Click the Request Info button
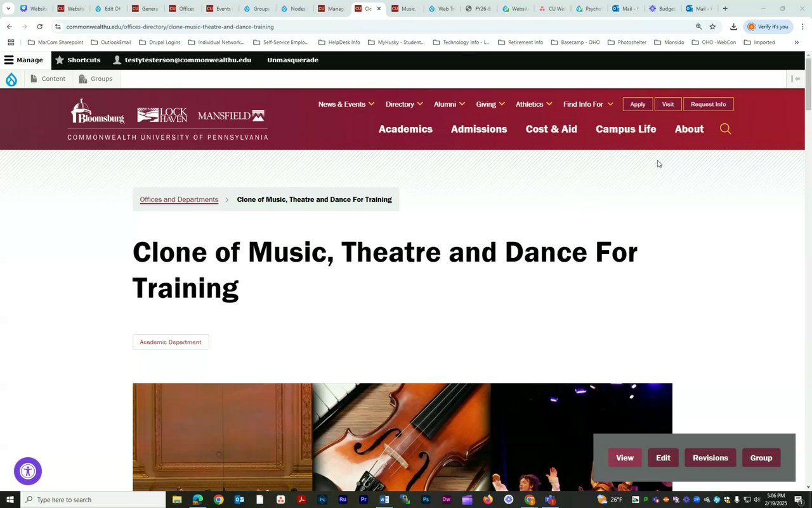The image size is (812, 508). (x=708, y=104)
